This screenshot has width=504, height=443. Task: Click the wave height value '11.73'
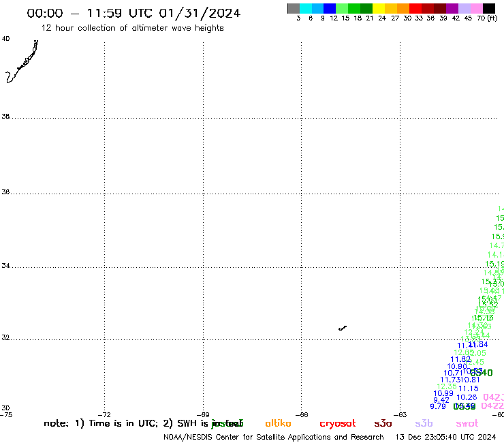(x=450, y=380)
